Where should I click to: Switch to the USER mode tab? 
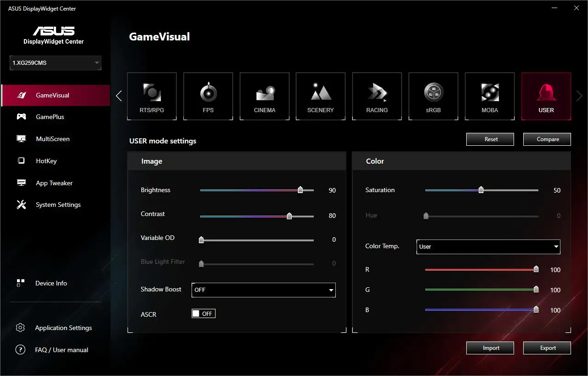(546, 96)
